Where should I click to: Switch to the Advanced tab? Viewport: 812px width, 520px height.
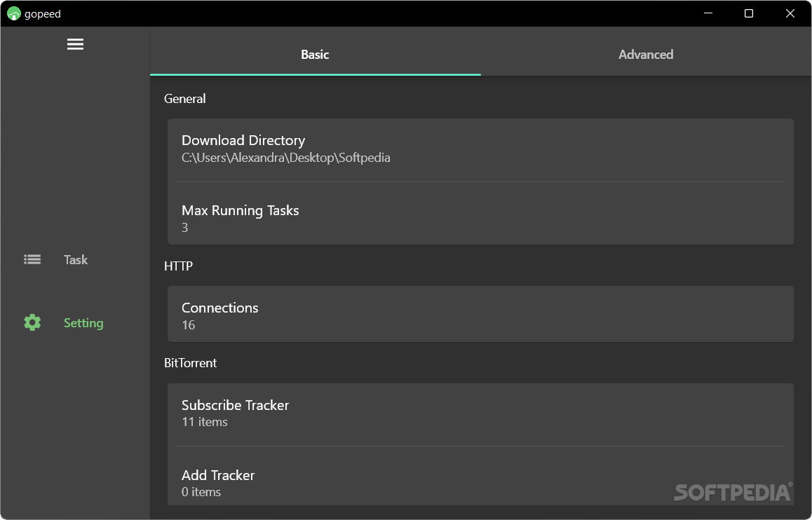coord(646,51)
